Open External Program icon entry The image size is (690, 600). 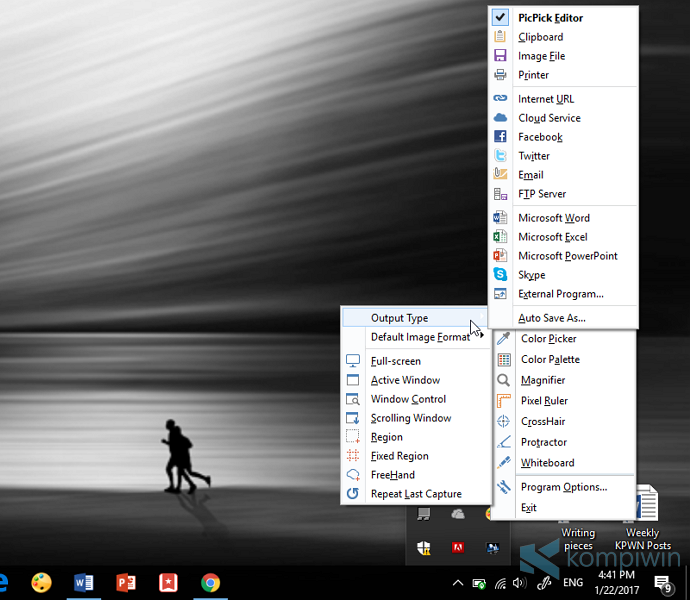pos(500,293)
